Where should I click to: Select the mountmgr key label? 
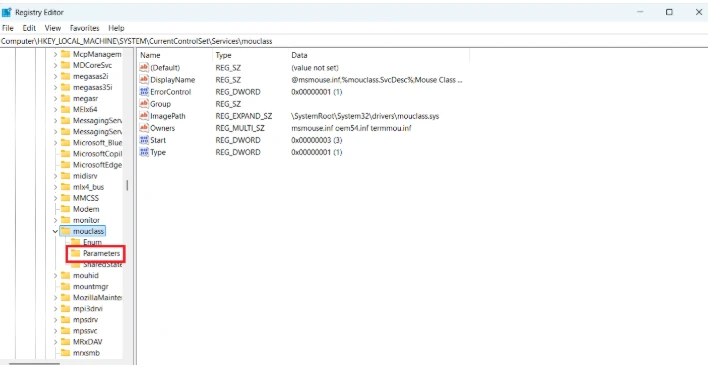pos(91,287)
